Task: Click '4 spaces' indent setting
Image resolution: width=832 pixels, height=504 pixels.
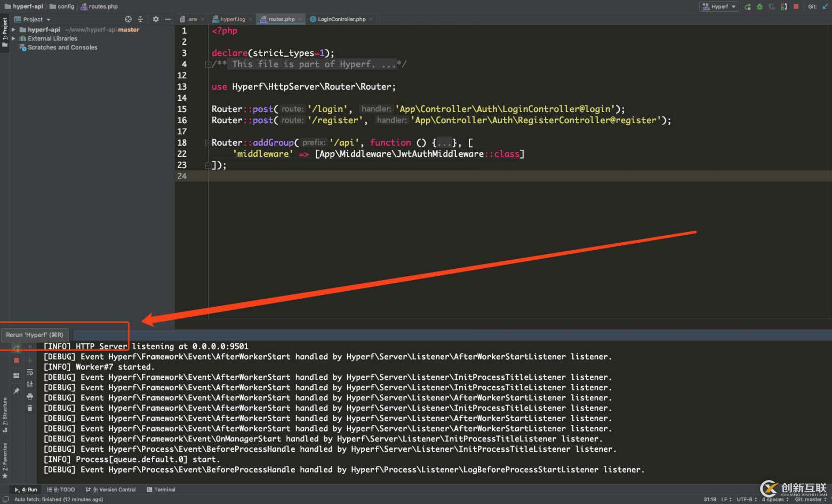Action: coord(774,500)
